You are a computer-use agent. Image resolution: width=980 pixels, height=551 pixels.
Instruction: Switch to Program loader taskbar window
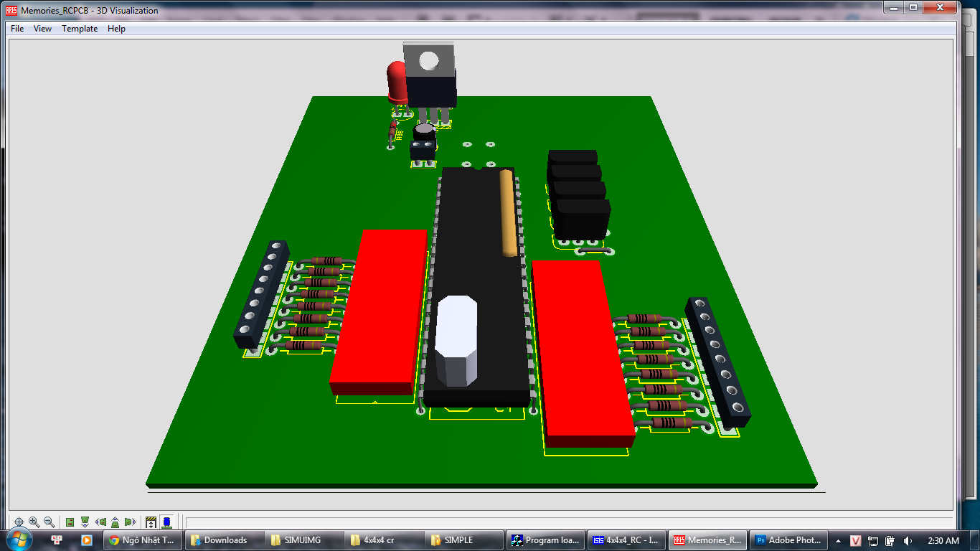(x=547, y=540)
